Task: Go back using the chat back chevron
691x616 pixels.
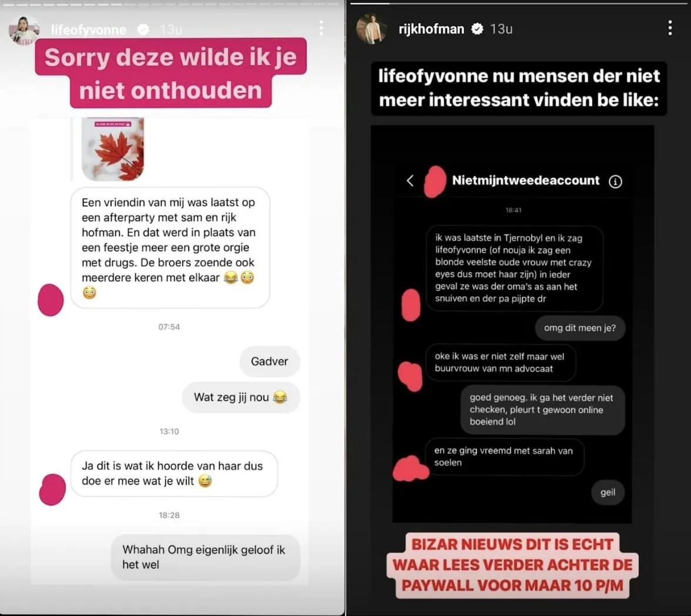Action: click(x=410, y=180)
